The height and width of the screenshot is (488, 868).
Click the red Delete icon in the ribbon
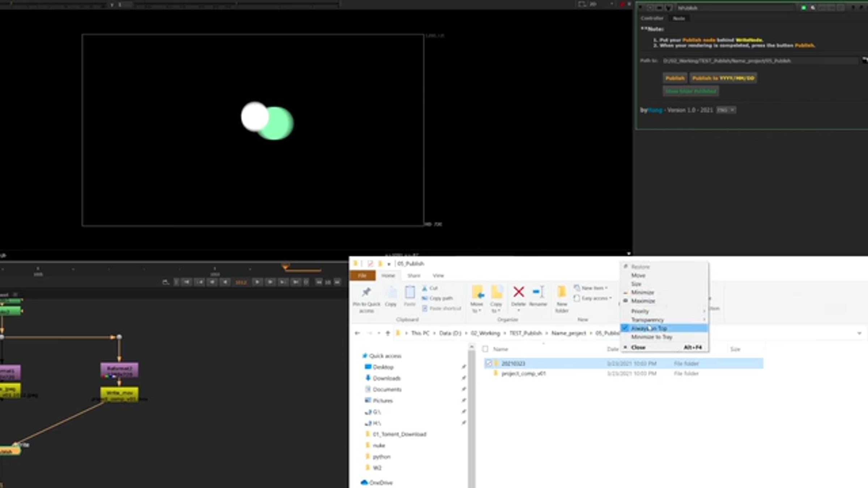pos(519,292)
